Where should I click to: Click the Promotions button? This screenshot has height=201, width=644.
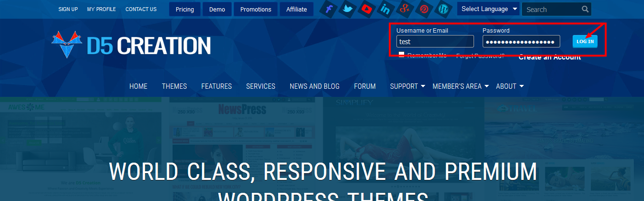256,9
